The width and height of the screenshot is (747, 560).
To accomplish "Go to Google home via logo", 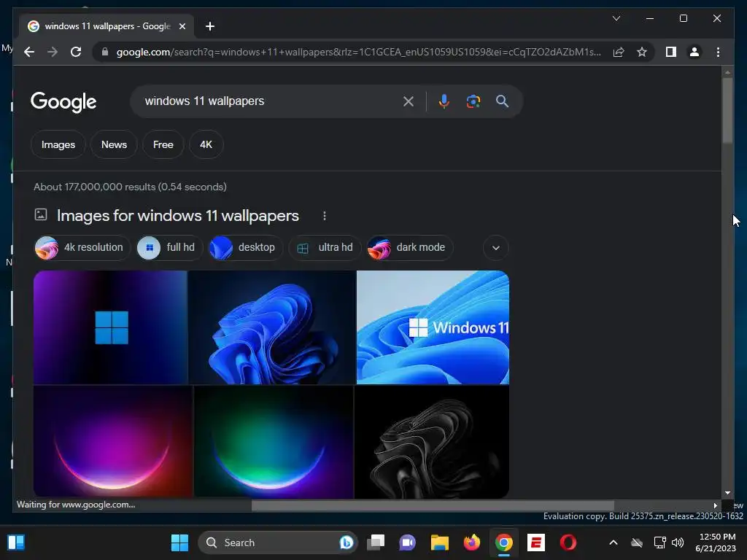I will (63, 101).
